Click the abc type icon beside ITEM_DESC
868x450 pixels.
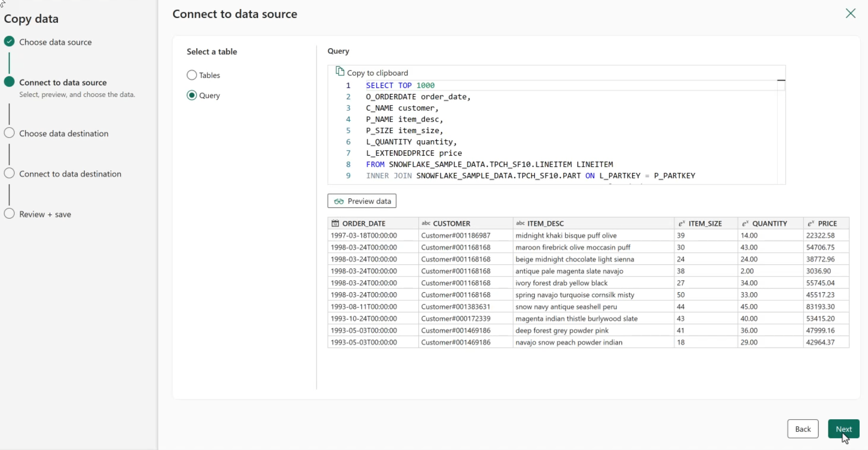point(520,223)
